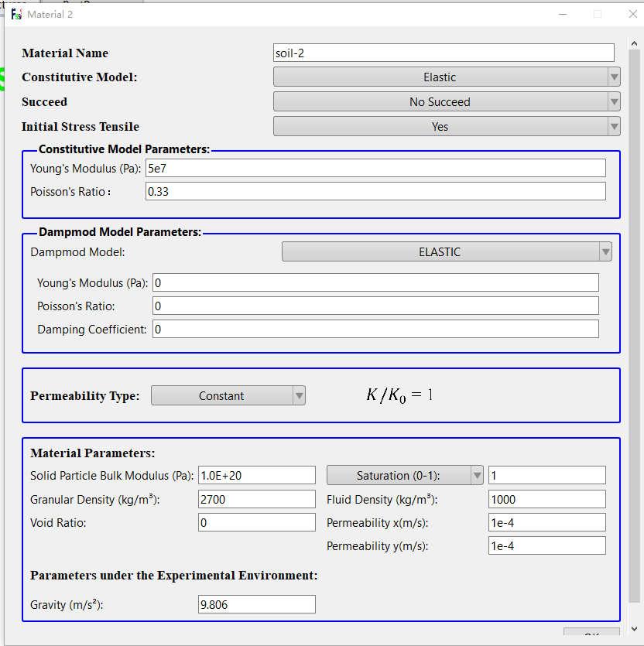Open the Initial Stress Tensile dropdown
Screen dimensions: 644x646
point(447,126)
